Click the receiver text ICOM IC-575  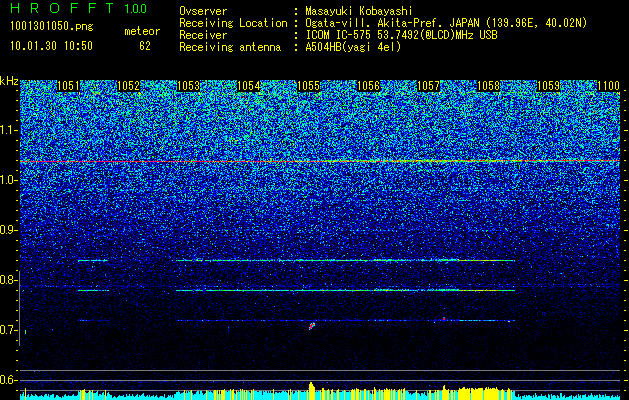coord(338,35)
